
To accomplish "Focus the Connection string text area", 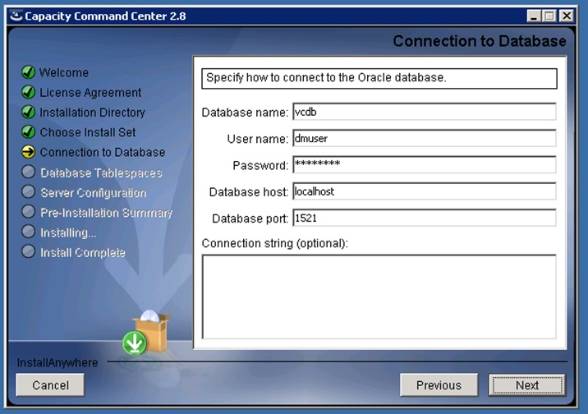I will point(379,297).
